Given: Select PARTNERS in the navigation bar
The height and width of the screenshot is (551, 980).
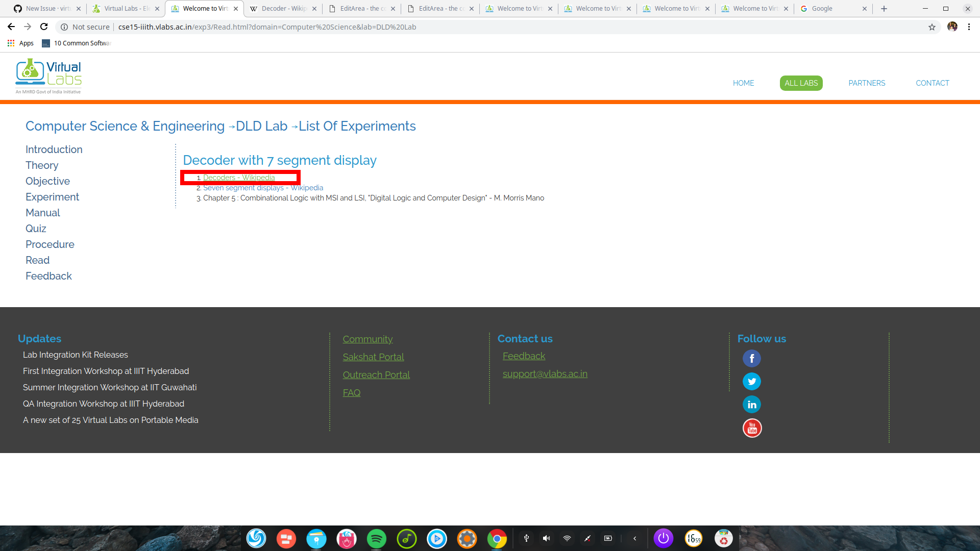Looking at the screenshot, I should [866, 83].
